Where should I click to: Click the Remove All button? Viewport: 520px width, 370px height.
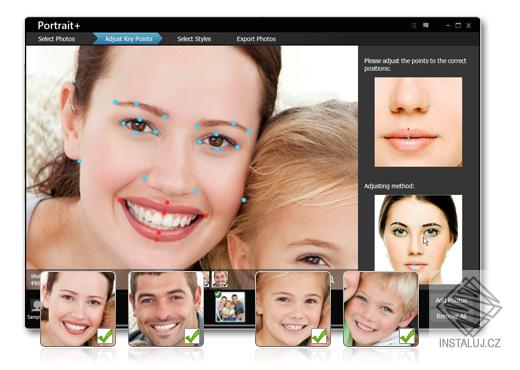(x=451, y=316)
